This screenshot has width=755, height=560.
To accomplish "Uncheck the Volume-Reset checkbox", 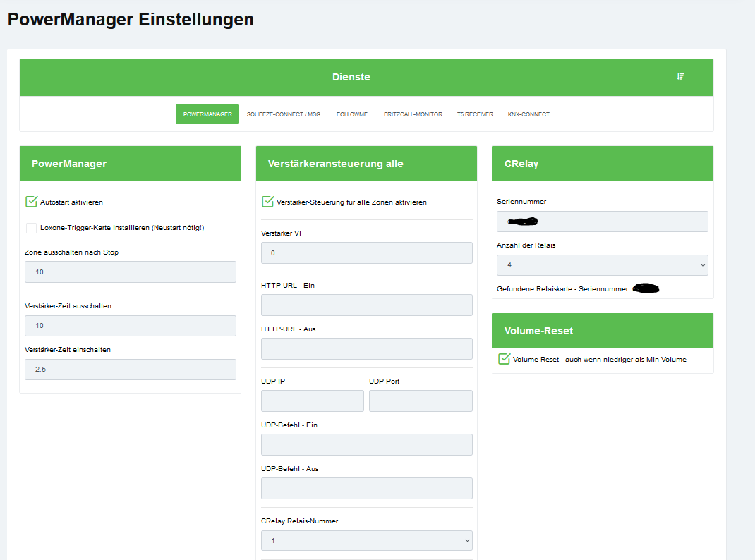I will coord(504,359).
